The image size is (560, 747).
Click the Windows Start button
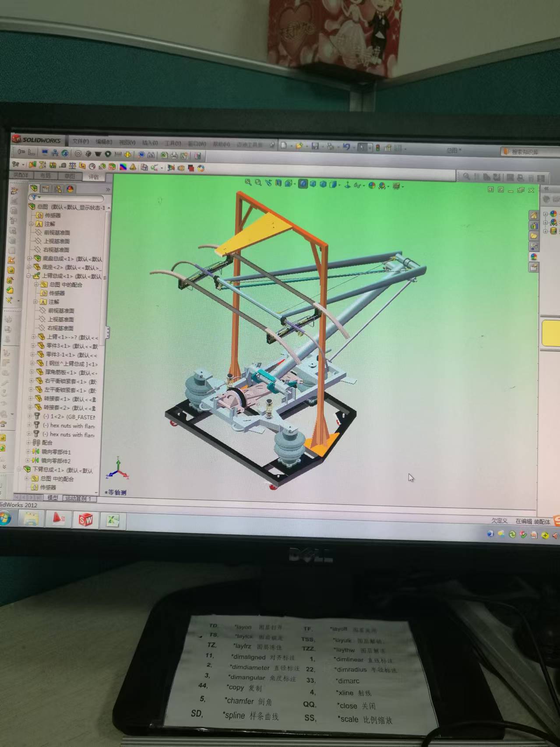tap(4, 519)
